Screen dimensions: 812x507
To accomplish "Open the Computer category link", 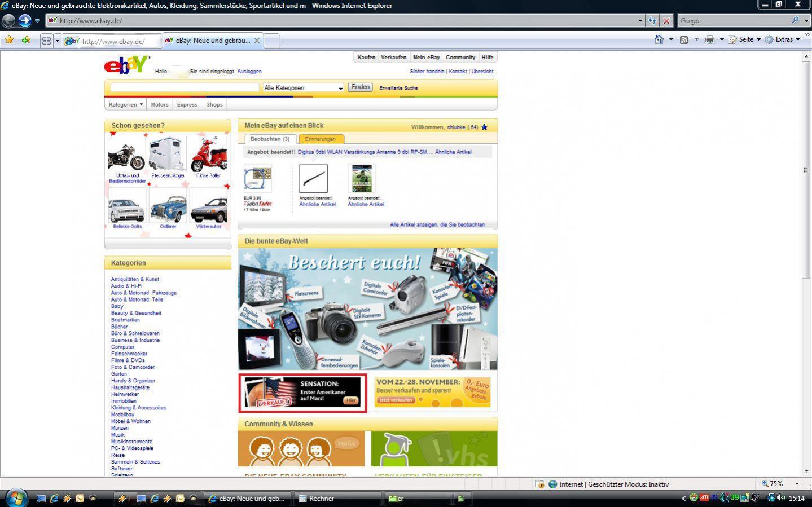I will (122, 347).
